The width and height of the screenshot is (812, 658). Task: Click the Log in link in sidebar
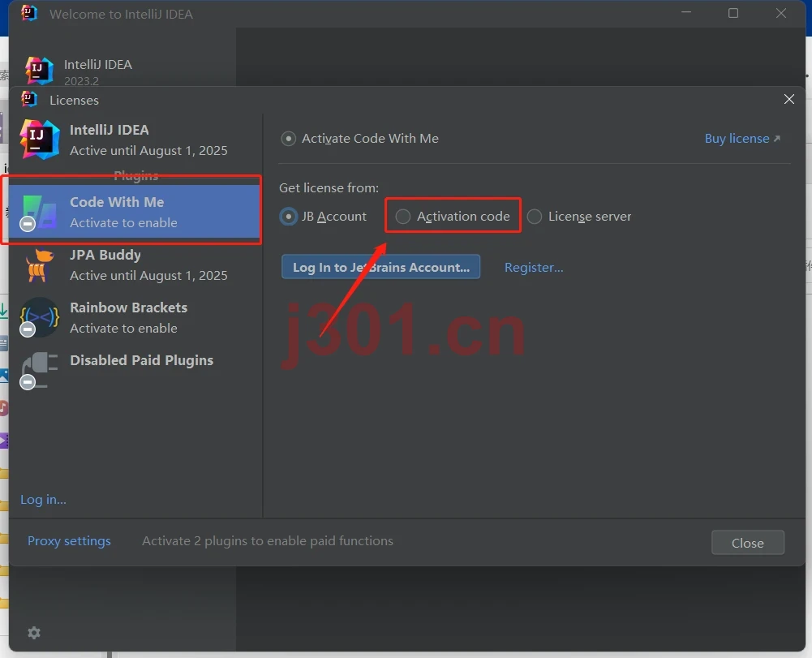tap(44, 500)
